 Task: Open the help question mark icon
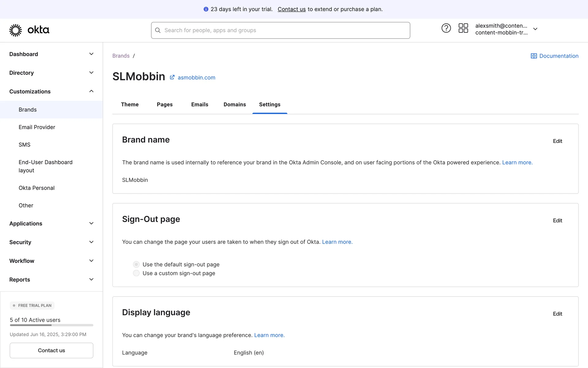[446, 28]
